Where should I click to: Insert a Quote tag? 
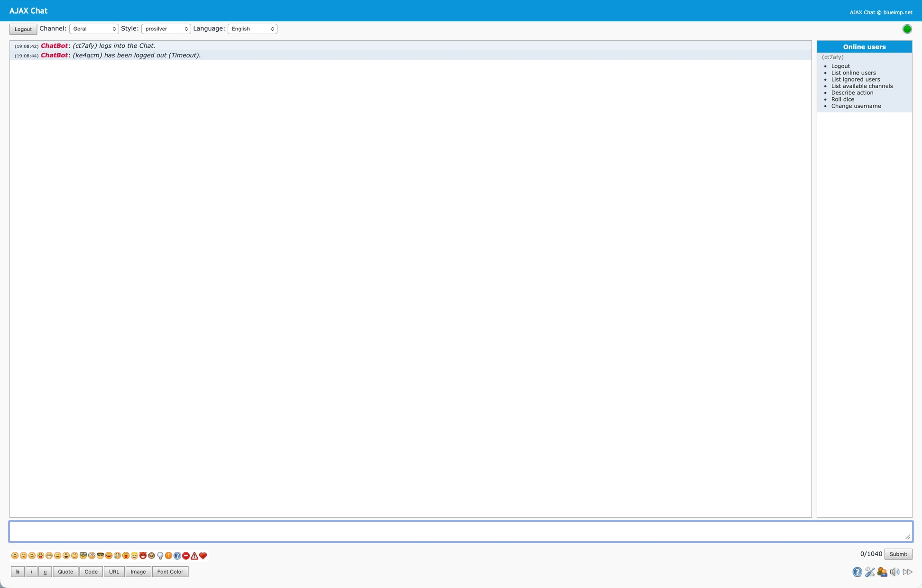(x=65, y=572)
